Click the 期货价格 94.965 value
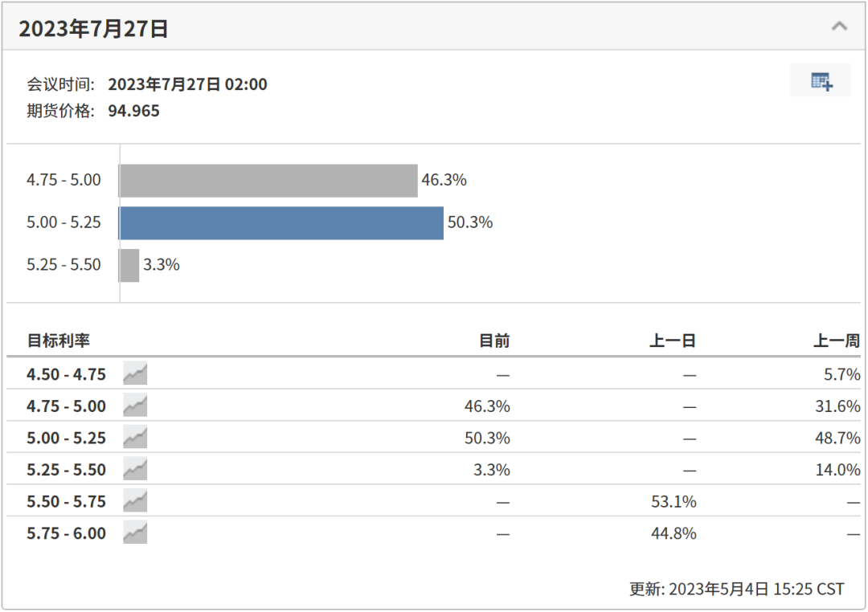868x612 pixels. (x=134, y=111)
